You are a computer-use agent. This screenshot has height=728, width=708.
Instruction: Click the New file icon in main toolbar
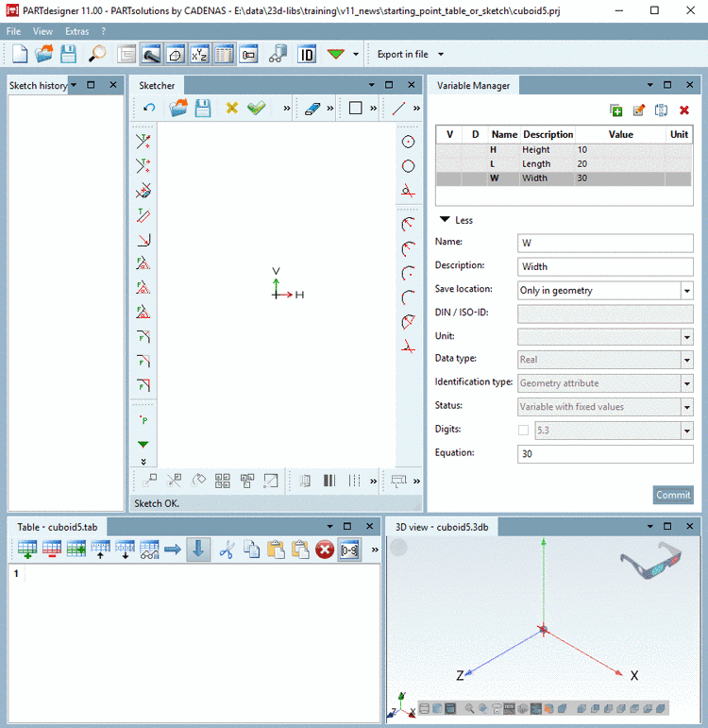(19, 55)
